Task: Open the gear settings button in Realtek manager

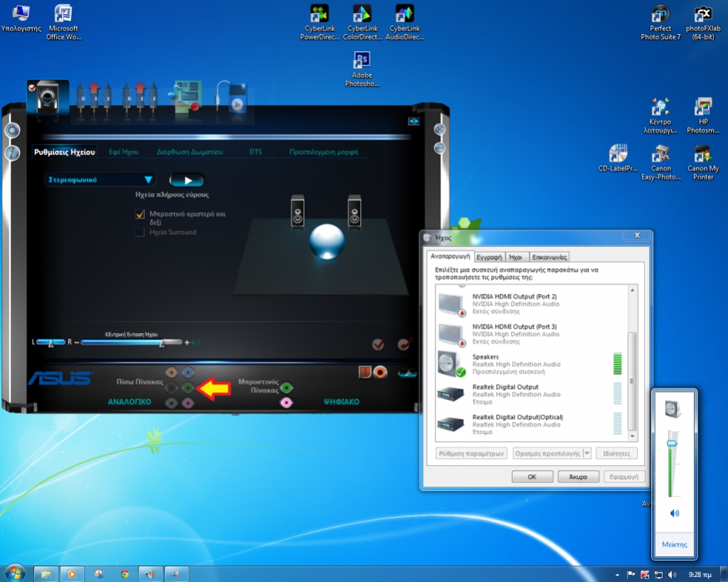Action: (13, 130)
